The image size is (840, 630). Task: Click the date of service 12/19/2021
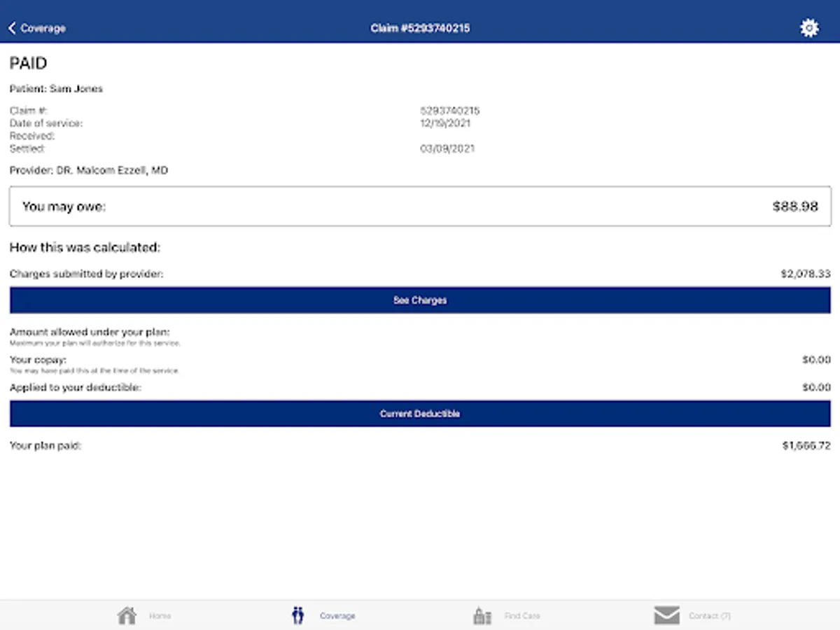coord(445,123)
